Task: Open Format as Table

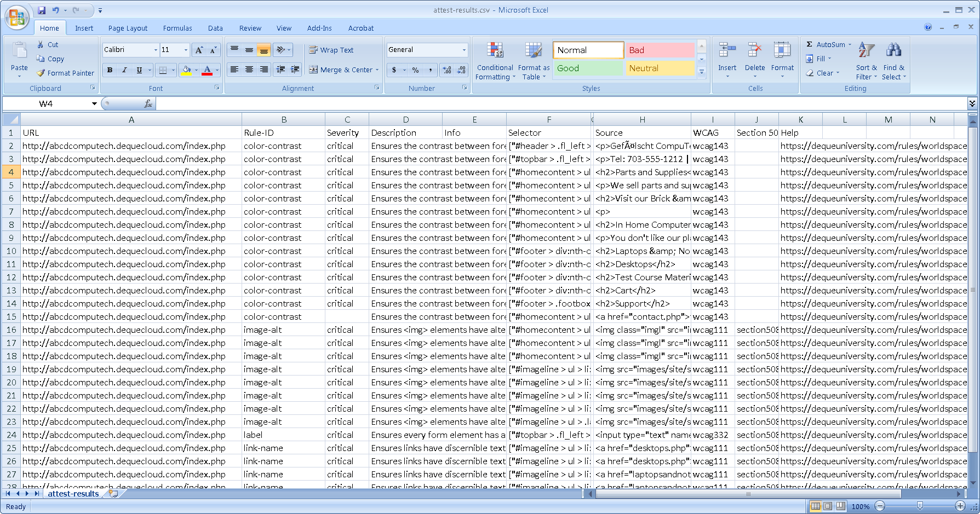Action: point(534,61)
